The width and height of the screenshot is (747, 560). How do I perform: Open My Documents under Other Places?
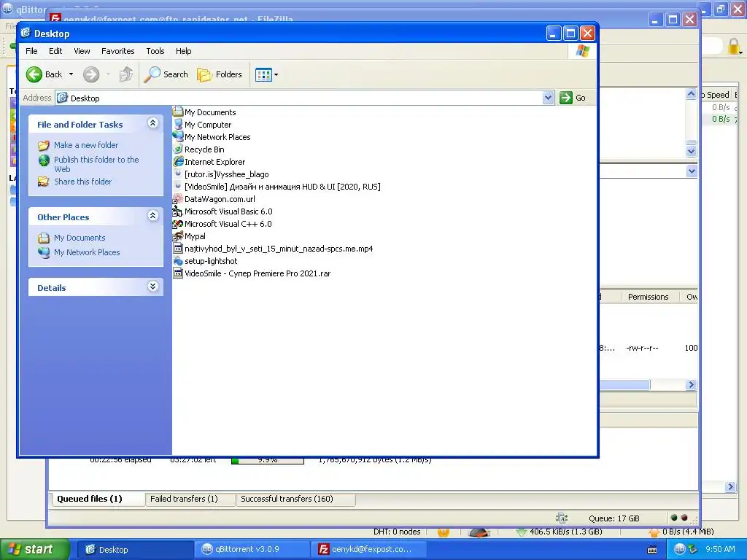[x=80, y=238]
